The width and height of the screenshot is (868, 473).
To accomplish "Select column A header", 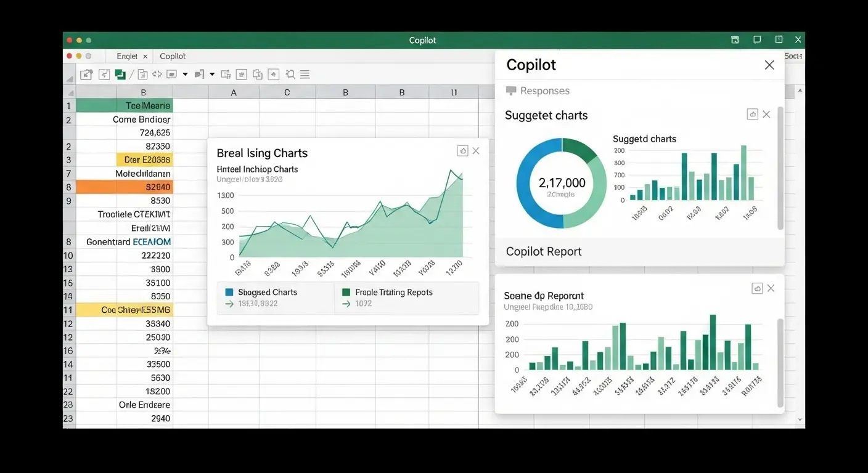I will click(234, 92).
